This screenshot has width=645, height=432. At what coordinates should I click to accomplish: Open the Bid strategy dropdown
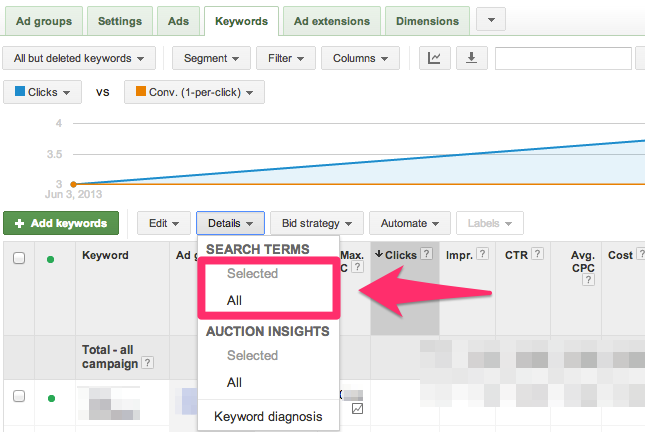[317, 223]
